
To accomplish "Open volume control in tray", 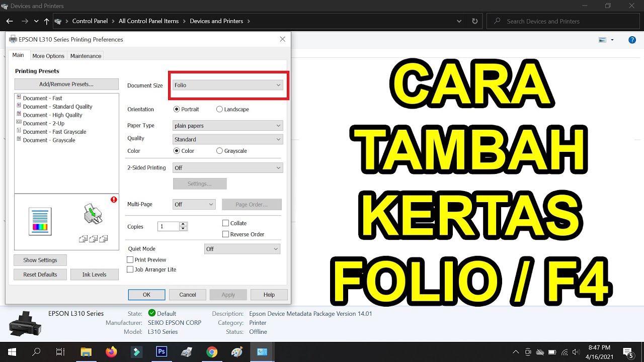I will 576,352.
